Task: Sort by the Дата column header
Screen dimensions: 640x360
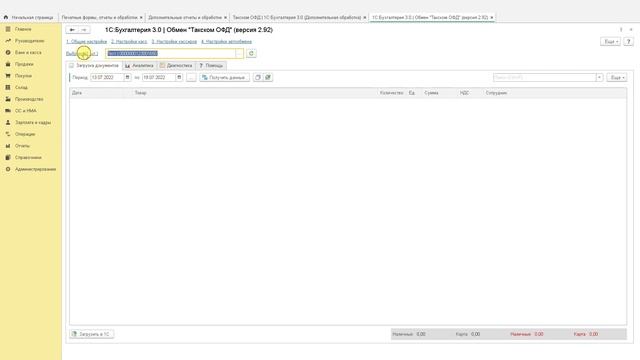Action: click(x=77, y=93)
